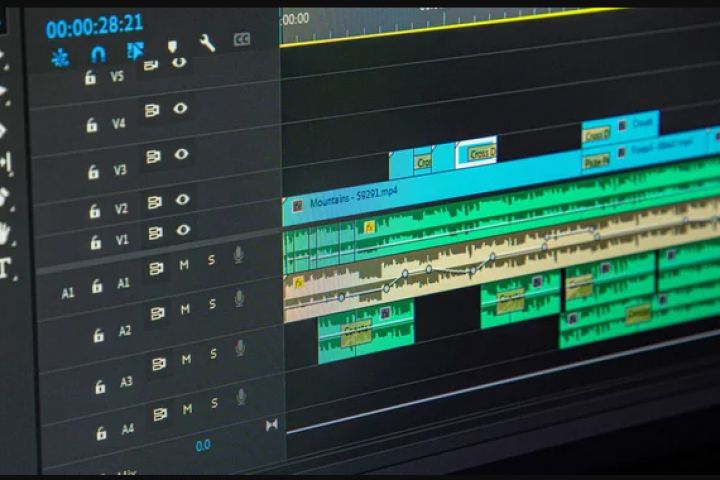The width and height of the screenshot is (720, 480).
Task: Toggle sync lock icon on track V5
Action: [151, 66]
